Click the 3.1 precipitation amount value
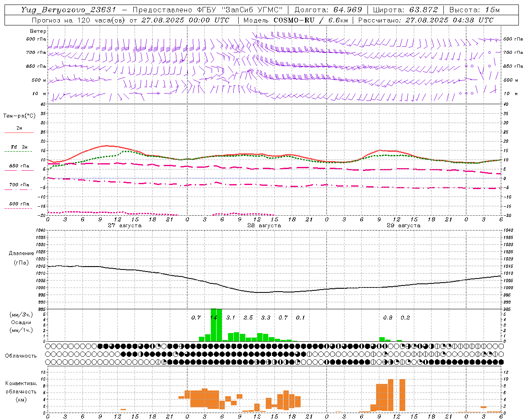 [231, 317]
